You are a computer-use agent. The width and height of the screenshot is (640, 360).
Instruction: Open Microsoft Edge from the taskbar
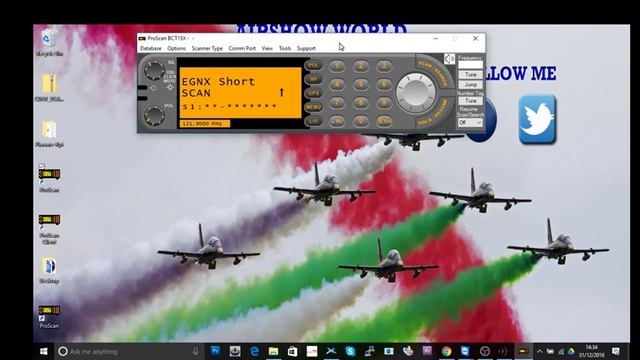click(254, 351)
